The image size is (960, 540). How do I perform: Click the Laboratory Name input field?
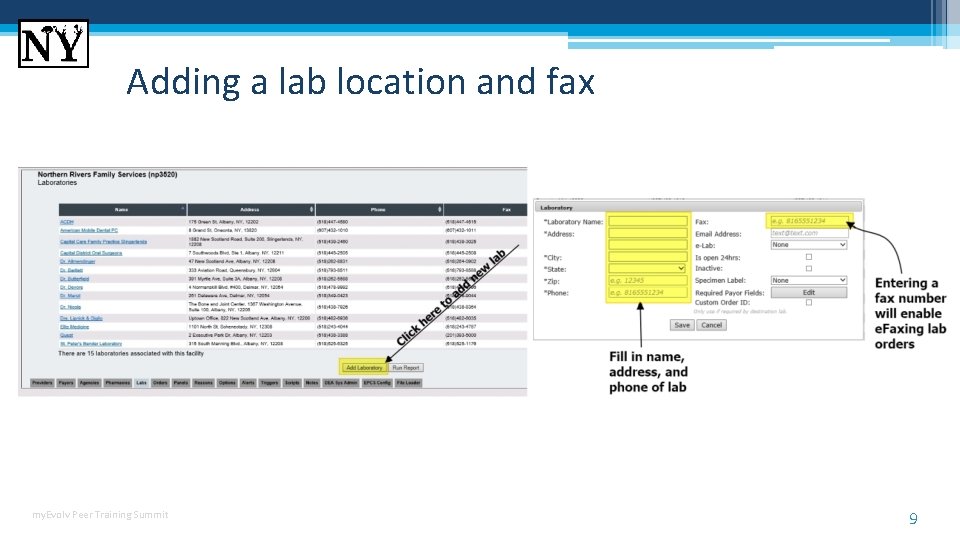648,221
